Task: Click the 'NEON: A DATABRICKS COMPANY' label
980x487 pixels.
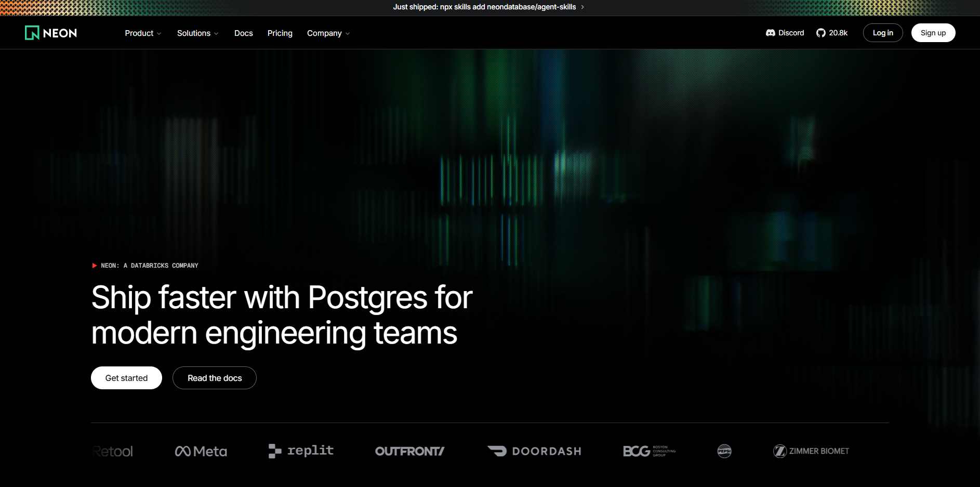Action: pyautogui.click(x=150, y=266)
